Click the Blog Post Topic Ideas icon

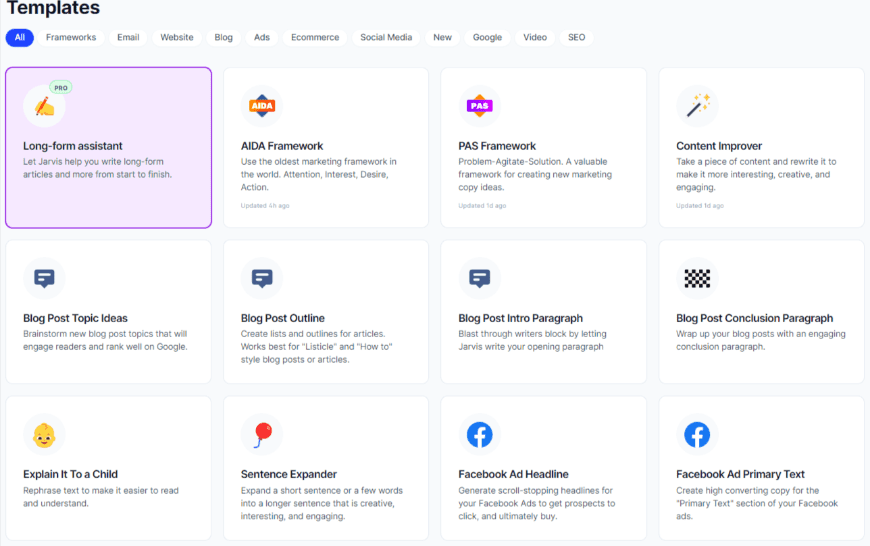click(x=44, y=278)
